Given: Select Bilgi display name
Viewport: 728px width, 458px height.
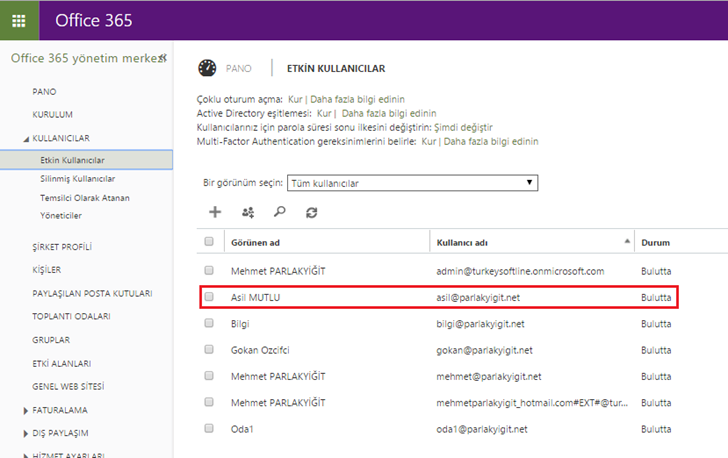Looking at the screenshot, I should point(240,324).
